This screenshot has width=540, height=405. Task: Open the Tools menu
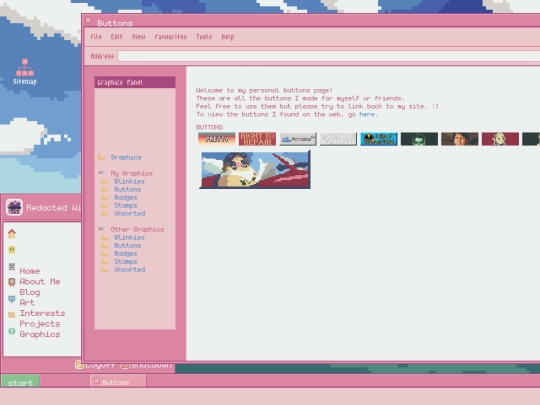[204, 37]
